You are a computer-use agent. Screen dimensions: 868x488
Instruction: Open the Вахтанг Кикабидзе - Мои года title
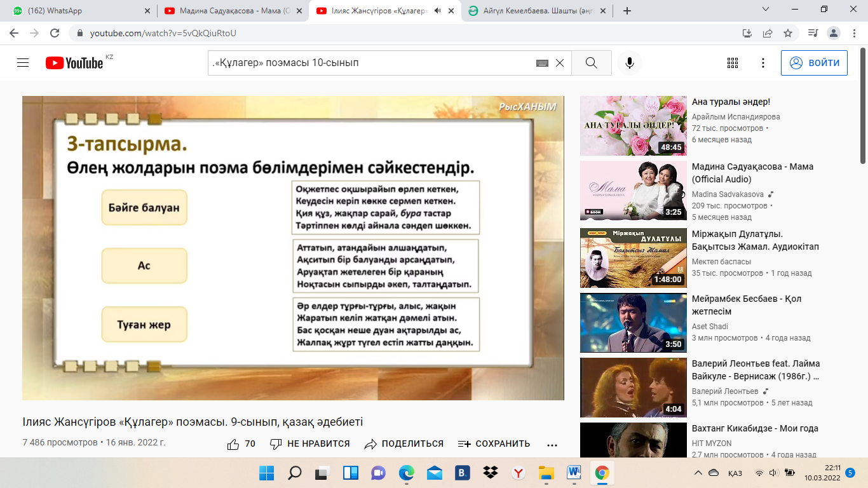[755, 428]
